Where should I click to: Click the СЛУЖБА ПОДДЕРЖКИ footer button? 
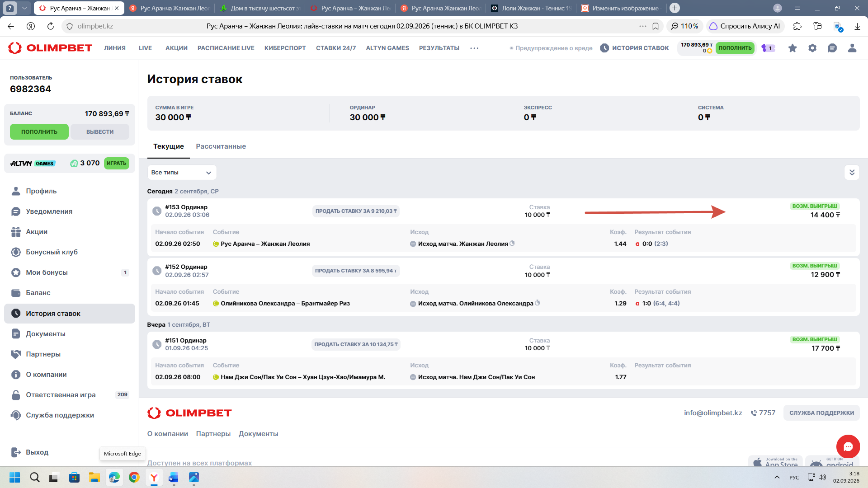821,413
